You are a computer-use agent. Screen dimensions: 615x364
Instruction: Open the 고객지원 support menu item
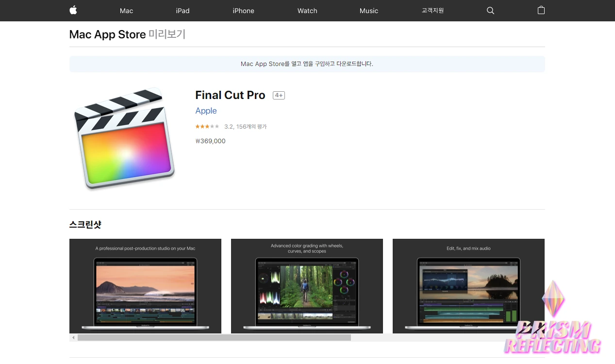[x=432, y=11]
